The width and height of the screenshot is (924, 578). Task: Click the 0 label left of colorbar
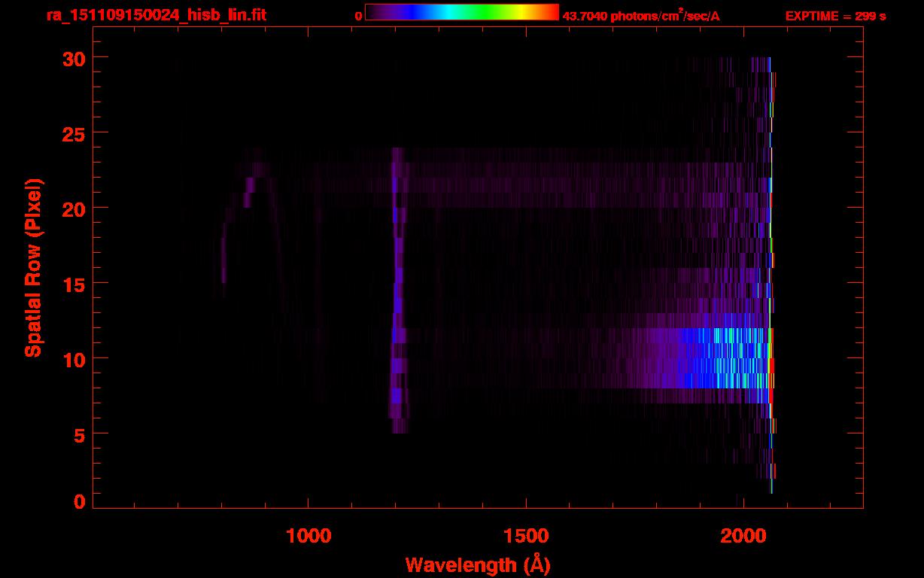(359, 16)
